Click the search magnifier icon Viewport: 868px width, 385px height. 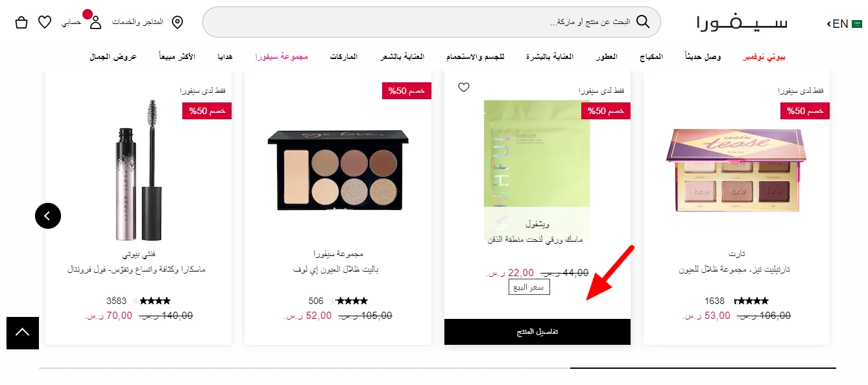[643, 21]
